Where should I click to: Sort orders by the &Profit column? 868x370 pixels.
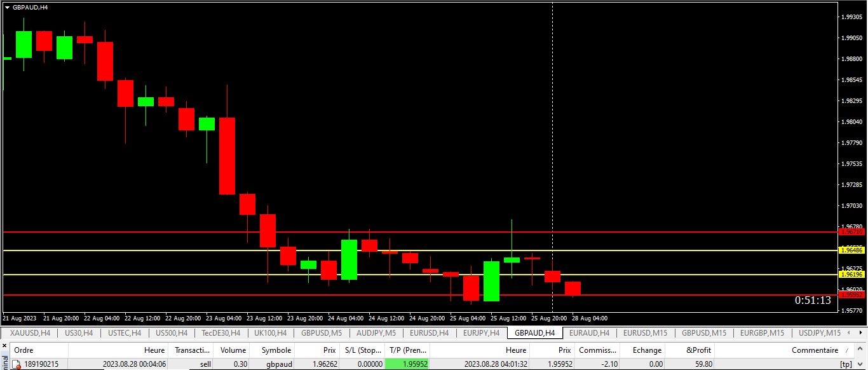699,350
